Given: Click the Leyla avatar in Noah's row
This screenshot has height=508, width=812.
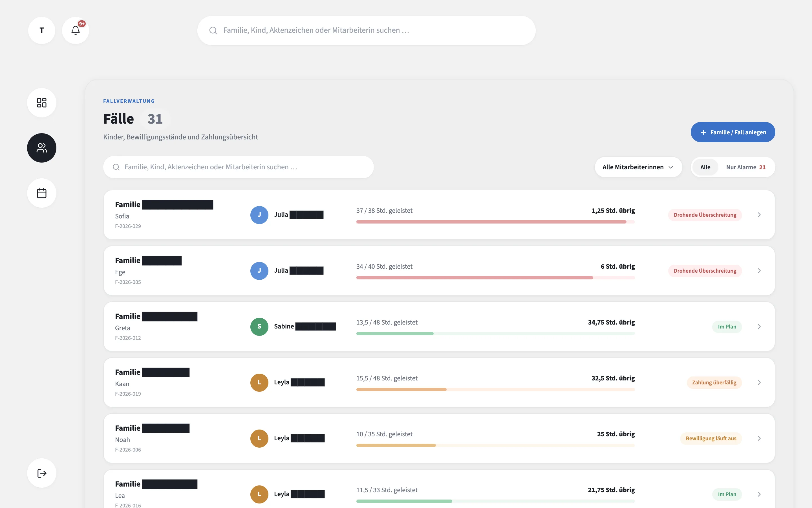Looking at the screenshot, I should [259, 438].
